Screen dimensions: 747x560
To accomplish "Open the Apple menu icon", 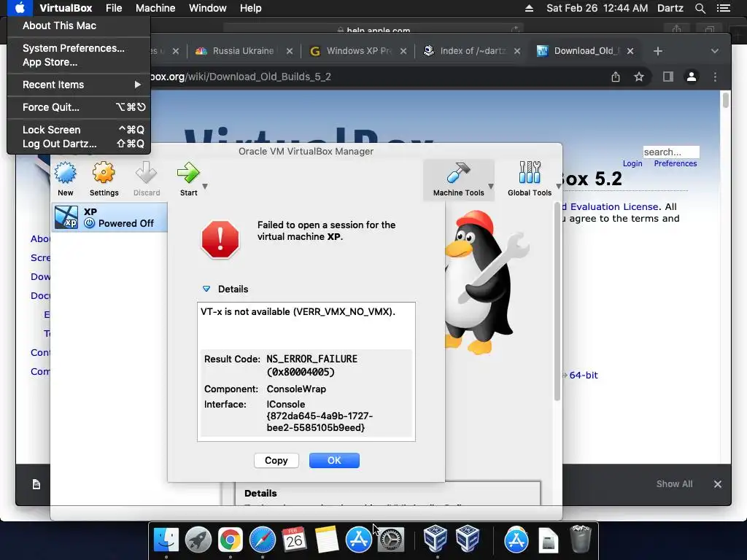I will 20,8.
